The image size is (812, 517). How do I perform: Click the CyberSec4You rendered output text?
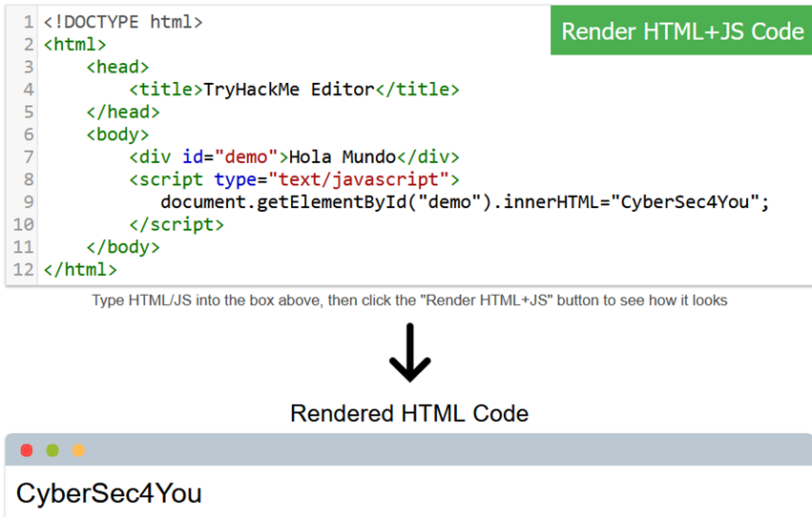pos(109,494)
